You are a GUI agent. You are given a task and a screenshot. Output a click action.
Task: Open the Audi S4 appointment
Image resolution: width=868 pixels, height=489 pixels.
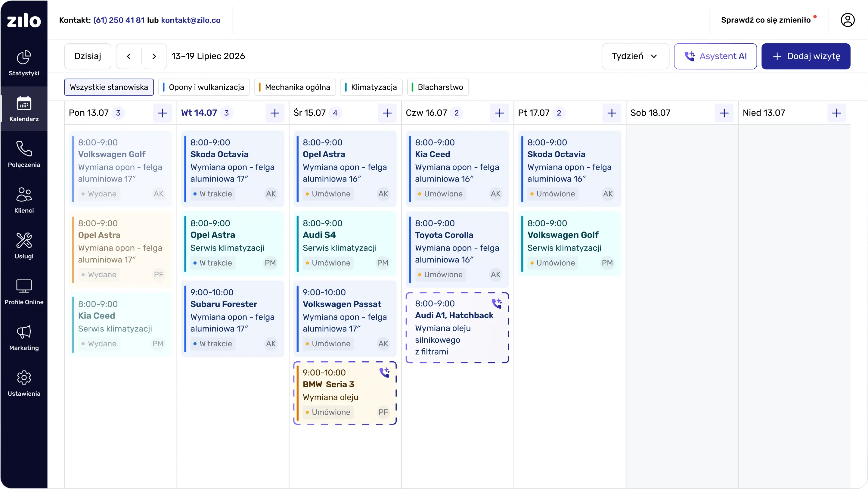[345, 244]
